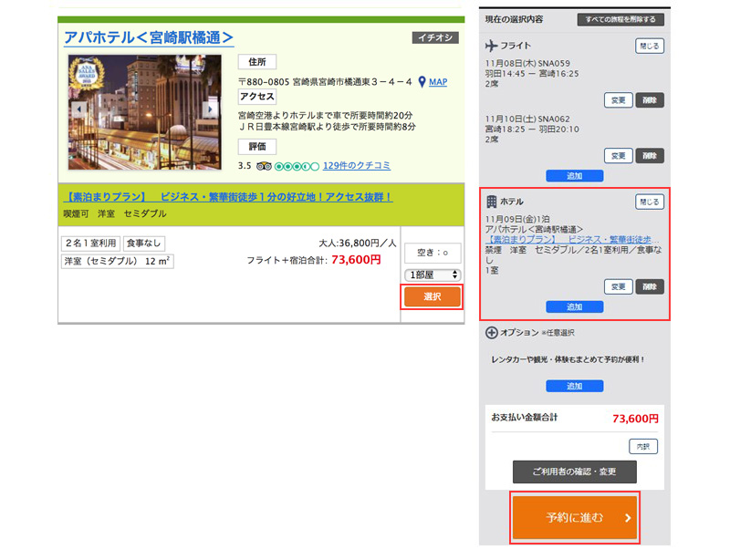The height and width of the screenshot is (560, 730).
Task: Click 削除 for flight SNA059
Action: click(650, 100)
